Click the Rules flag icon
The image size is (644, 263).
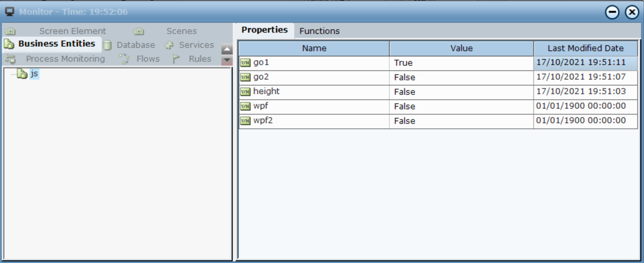click(176, 59)
